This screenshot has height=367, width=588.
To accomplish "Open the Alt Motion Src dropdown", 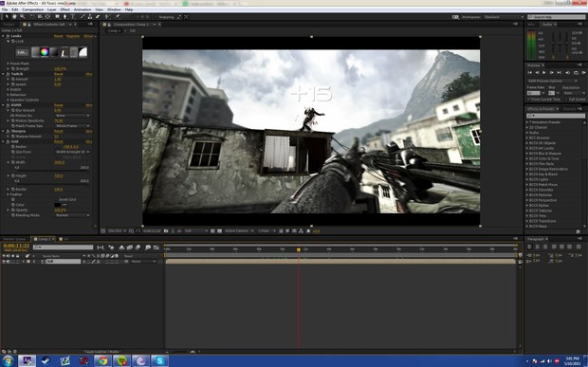I will (72, 116).
